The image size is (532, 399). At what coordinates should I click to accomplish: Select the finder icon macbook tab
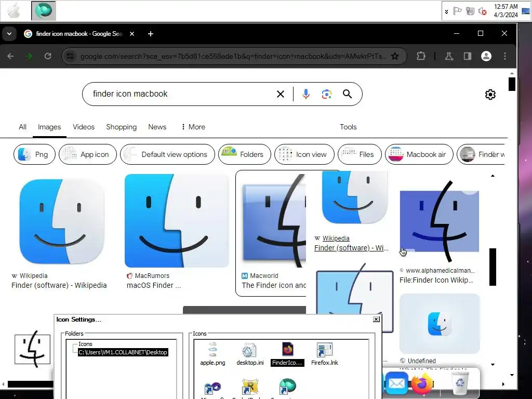point(79,34)
